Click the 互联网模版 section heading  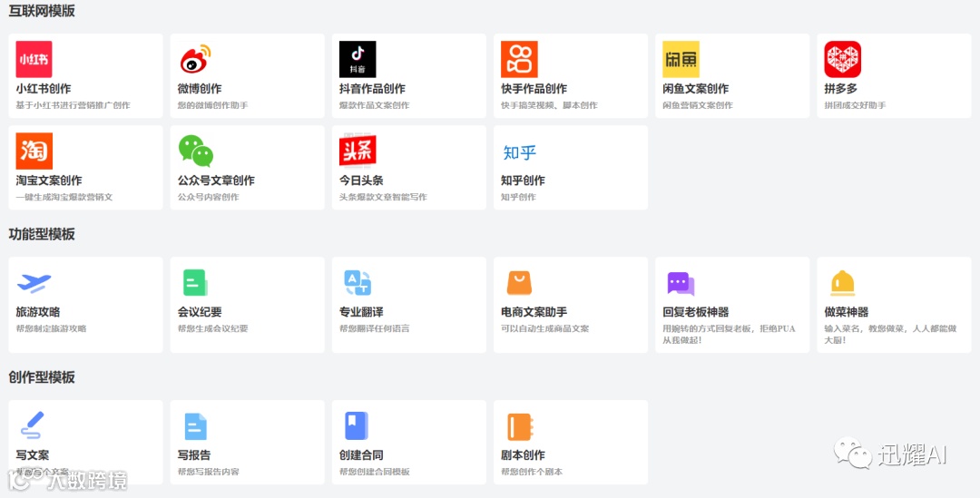tap(42, 11)
